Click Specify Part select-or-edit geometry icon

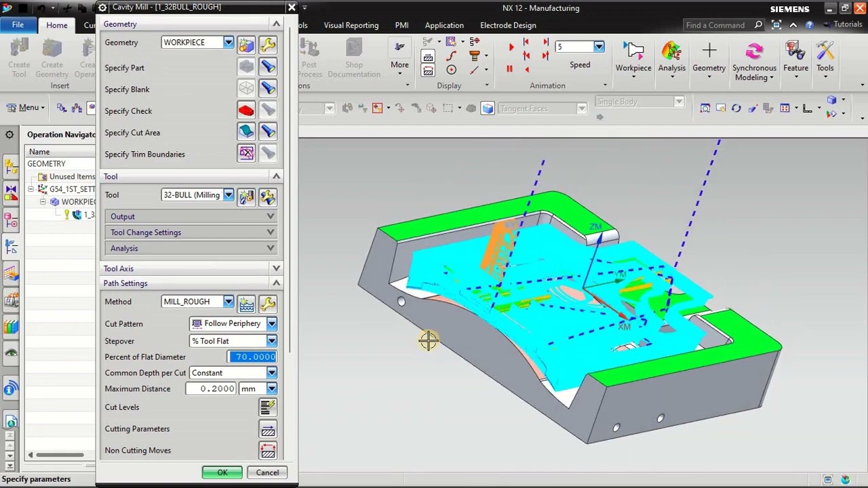[246, 67]
